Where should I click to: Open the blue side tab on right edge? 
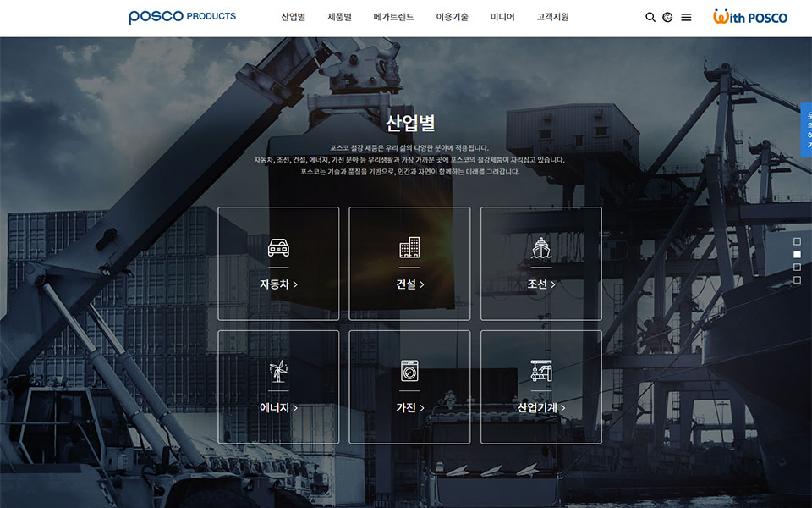806,130
